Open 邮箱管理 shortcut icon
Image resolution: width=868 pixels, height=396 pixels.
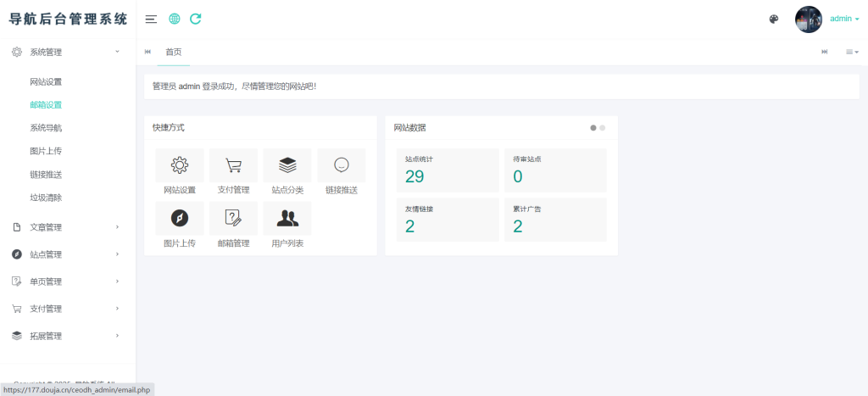pyautogui.click(x=234, y=218)
